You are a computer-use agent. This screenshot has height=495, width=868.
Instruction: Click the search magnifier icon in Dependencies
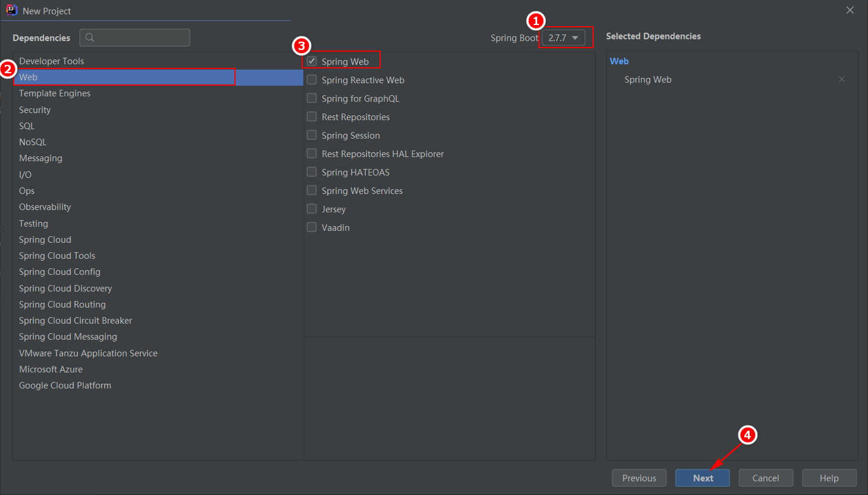(90, 37)
